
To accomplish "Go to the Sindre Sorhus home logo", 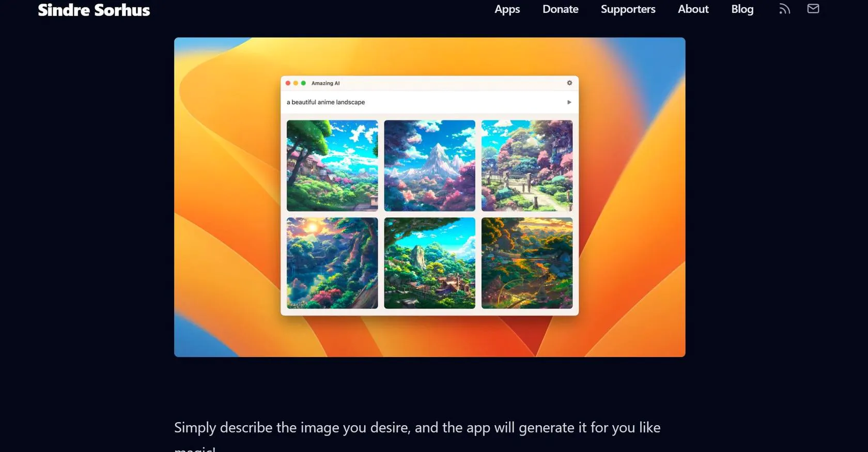I will [x=94, y=10].
